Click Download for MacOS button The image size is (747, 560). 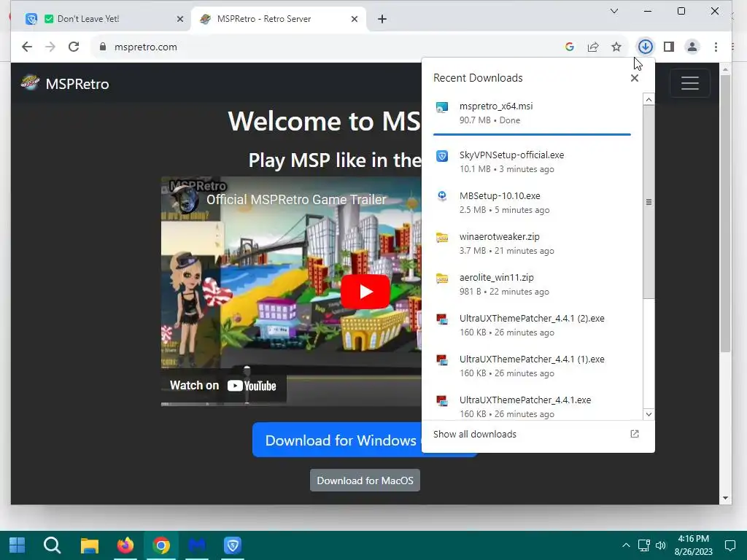click(365, 481)
